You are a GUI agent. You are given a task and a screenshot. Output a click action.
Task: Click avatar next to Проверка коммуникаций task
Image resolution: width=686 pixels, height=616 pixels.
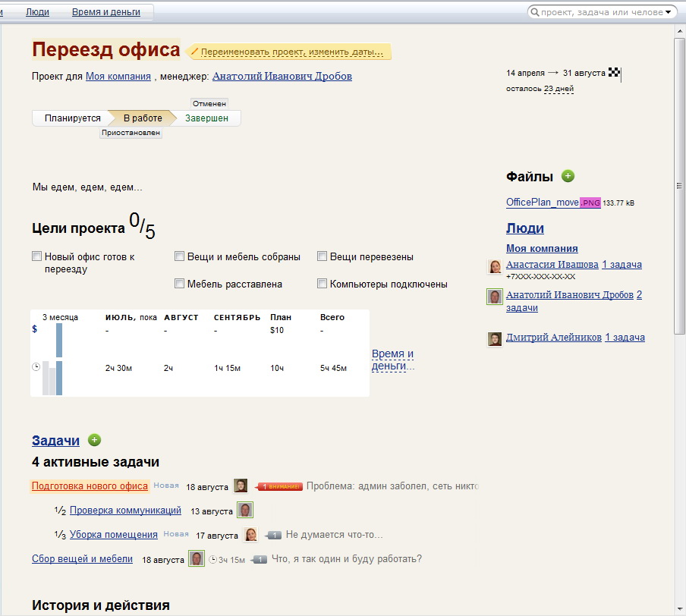(x=244, y=511)
